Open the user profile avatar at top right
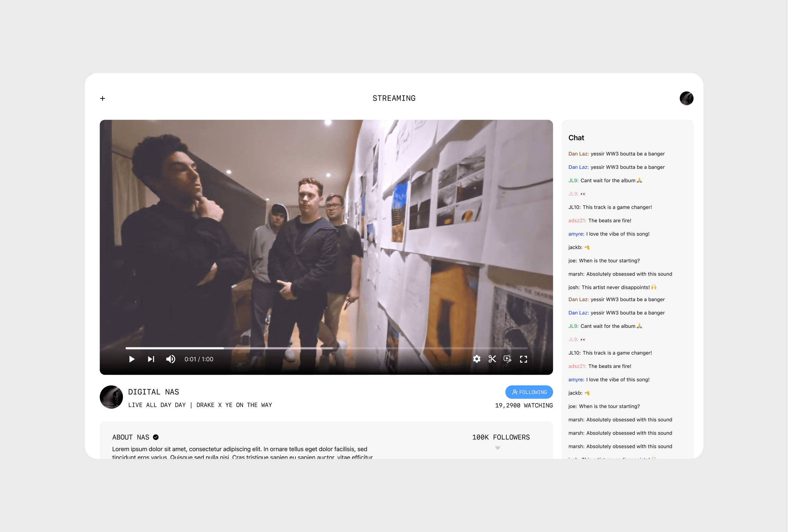 (x=686, y=98)
